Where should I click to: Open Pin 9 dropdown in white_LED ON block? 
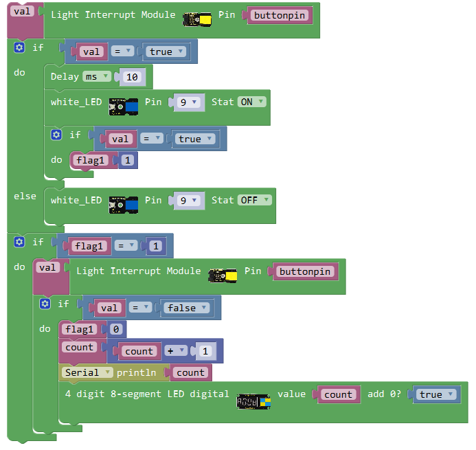point(189,102)
